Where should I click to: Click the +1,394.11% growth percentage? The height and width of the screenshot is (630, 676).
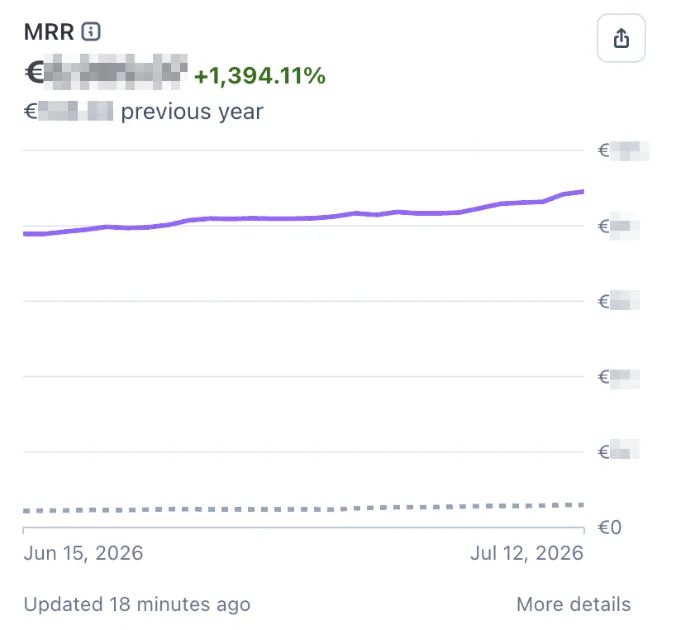(x=260, y=75)
